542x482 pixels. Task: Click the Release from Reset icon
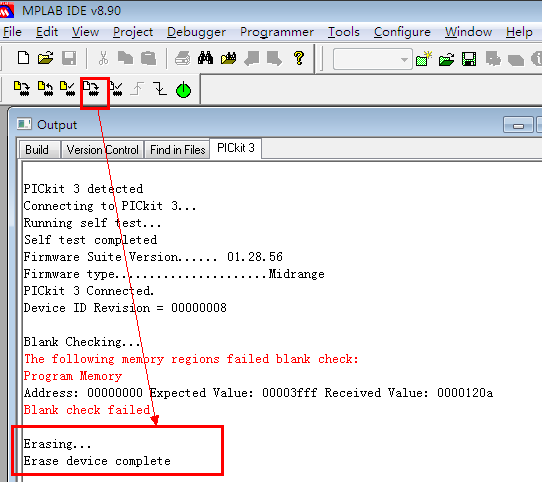click(x=137, y=89)
